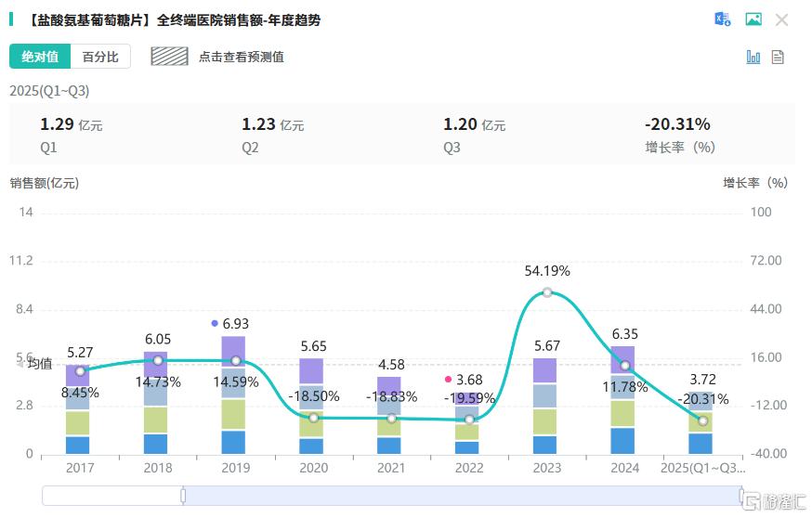Click x-axis label 2025(Q1~Q3...
Image resolution: width=812 pixels, height=517 pixels.
click(x=702, y=468)
